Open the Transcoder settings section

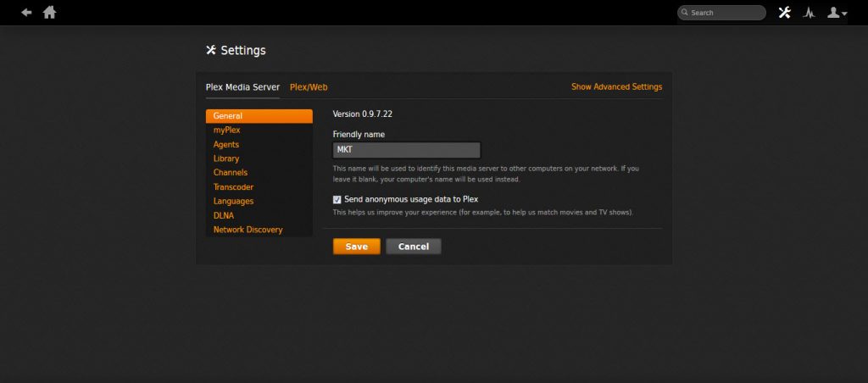pos(259,187)
